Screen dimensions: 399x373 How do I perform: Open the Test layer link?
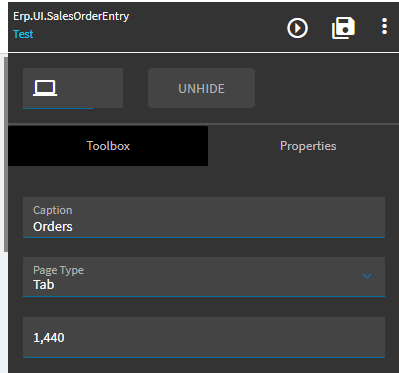23,34
